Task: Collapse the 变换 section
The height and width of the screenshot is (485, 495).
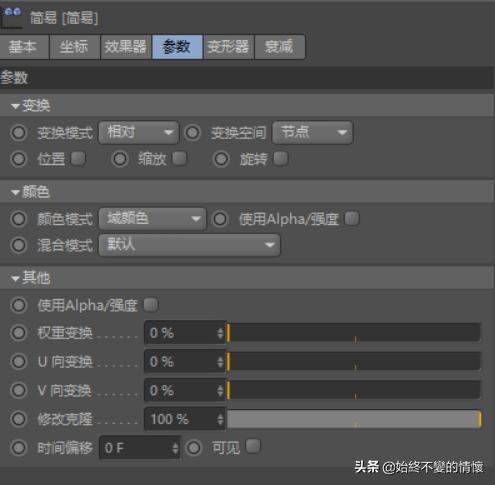Action: pyautogui.click(x=15, y=106)
